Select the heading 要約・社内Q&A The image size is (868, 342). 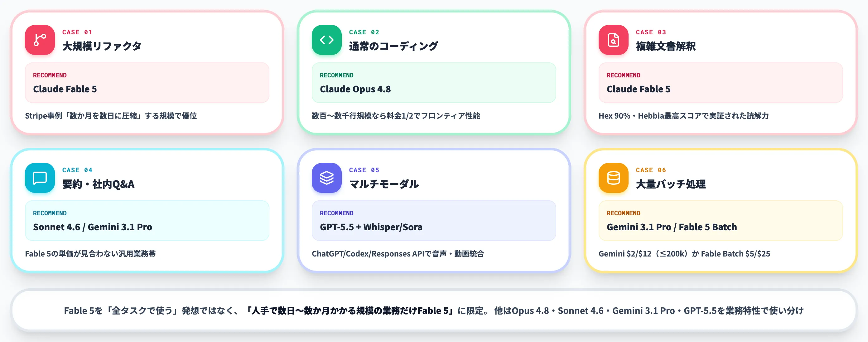[99, 184]
